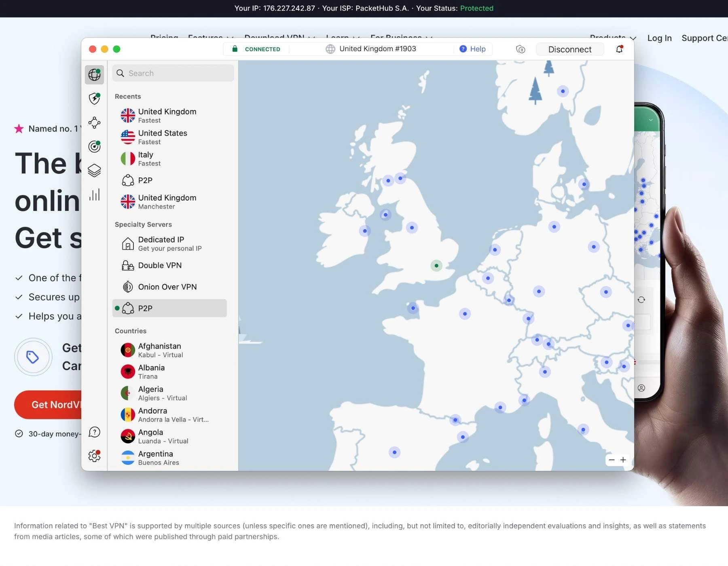Open the Dark Web Monitor radar icon

click(x=94, y=146)
